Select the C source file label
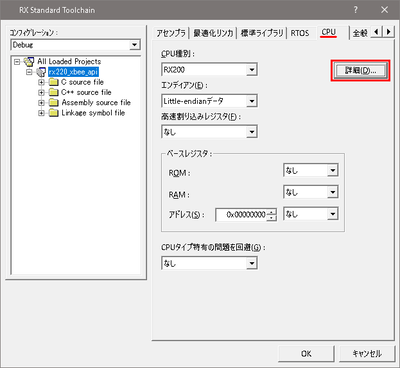400x368 pixels. 82,82
